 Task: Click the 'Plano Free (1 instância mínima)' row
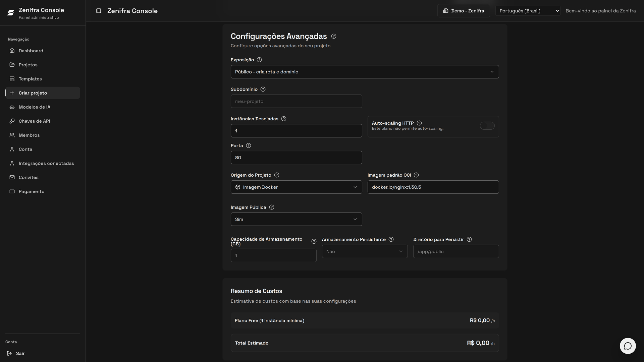click(365, 320)
